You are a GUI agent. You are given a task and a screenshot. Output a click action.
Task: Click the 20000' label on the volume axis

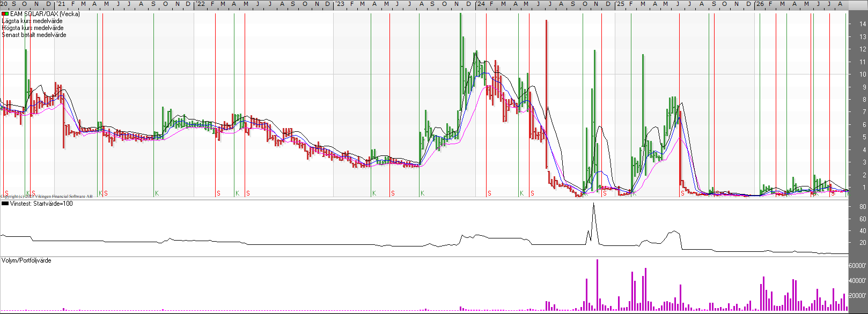pyautogui.click(x=857, y=296)
